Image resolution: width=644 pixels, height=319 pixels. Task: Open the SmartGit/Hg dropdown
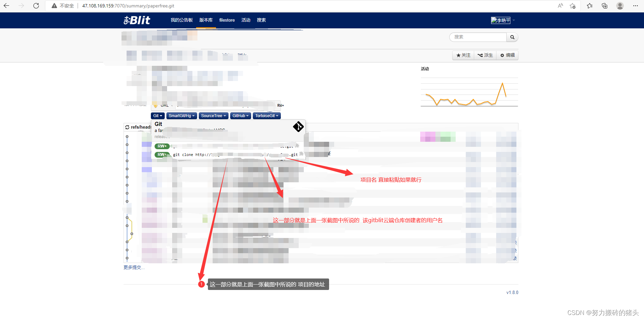coord(182,116)
